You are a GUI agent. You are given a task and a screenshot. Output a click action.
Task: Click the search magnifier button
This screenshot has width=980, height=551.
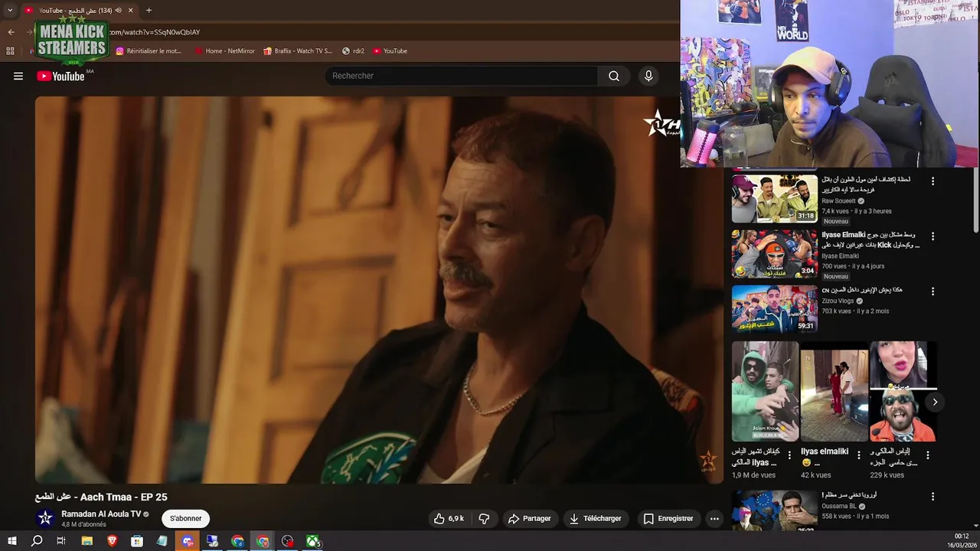pos(614,76)
